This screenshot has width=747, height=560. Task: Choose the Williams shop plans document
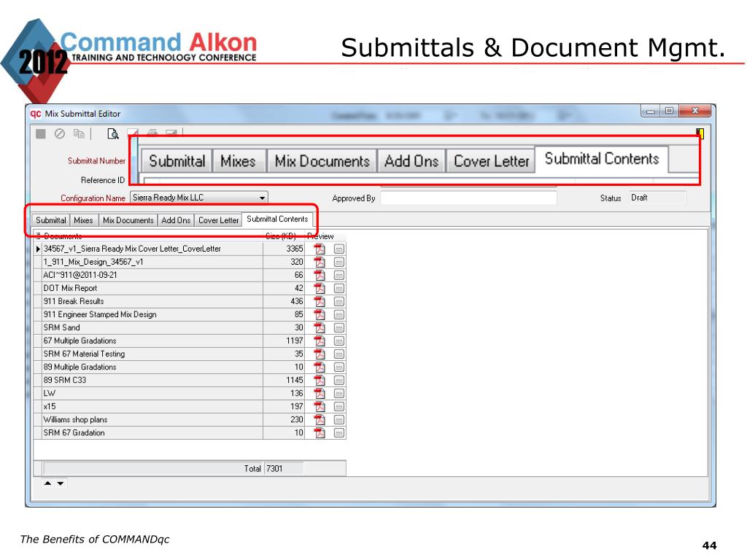[x=152, y=419]
